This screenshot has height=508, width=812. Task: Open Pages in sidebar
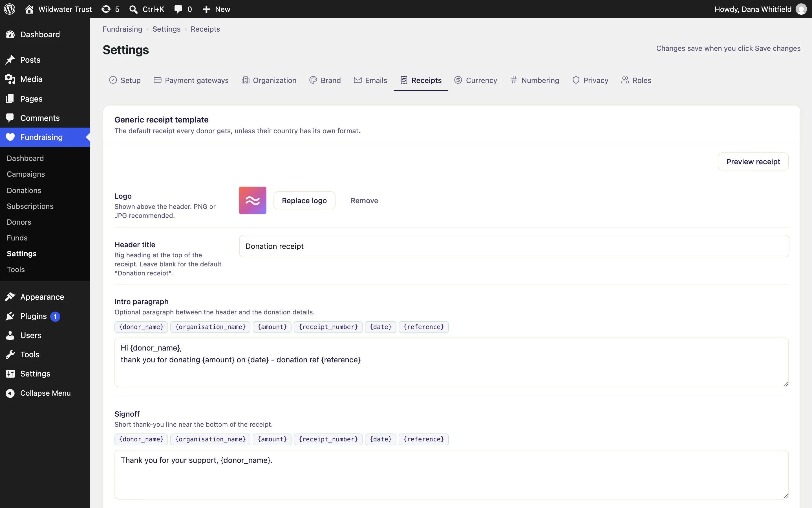pos(45,98)
